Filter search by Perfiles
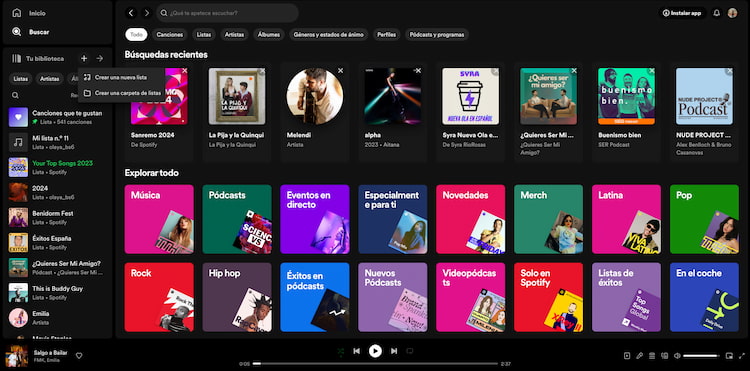Screen dimensions: 750x371 (x=386, y=34)
